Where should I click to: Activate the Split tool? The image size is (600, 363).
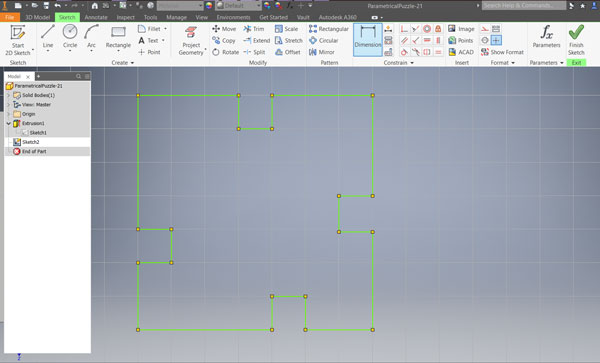pos(254,52)
